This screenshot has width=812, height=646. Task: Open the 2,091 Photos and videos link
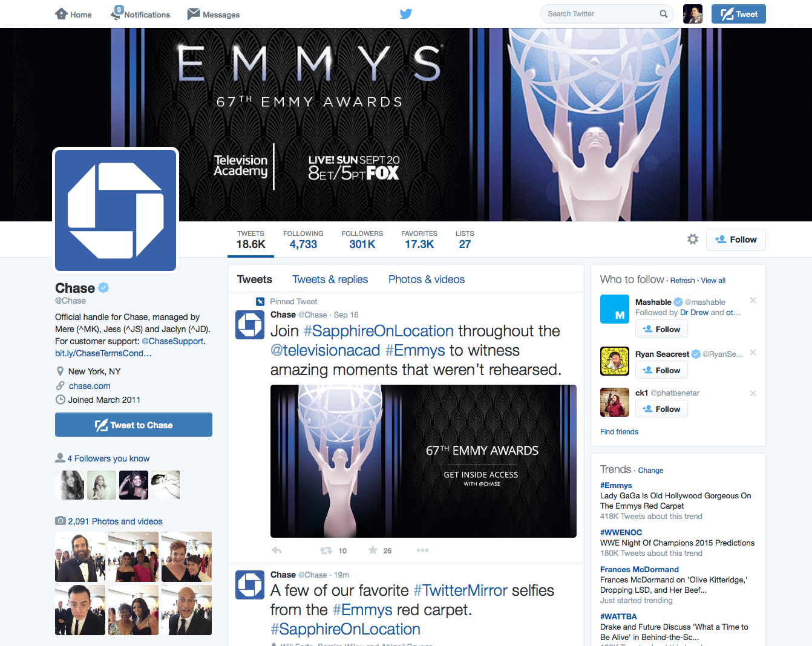click(115, 521)
